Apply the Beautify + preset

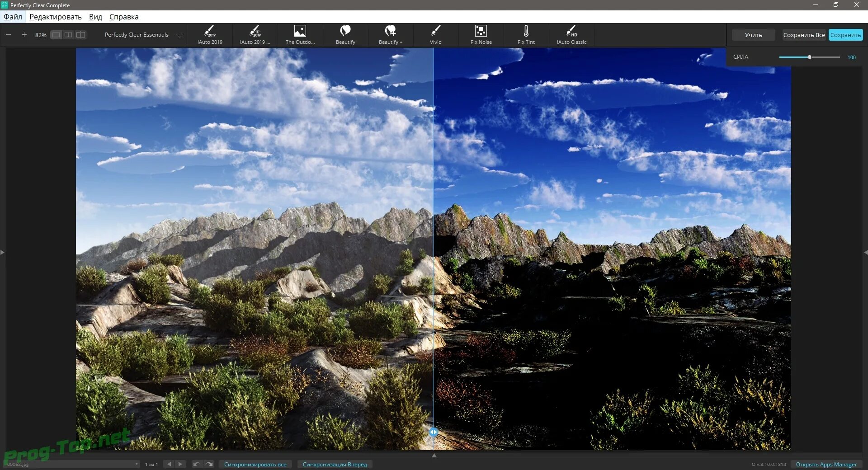[x=391, y=35]
